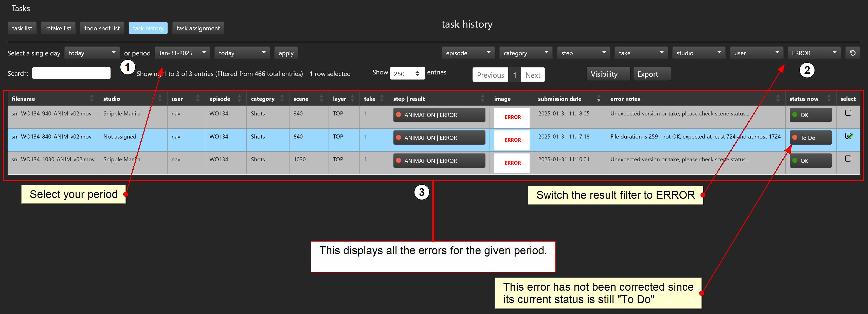Click ERROR image thumbnail for scene 940

point(512,117)
